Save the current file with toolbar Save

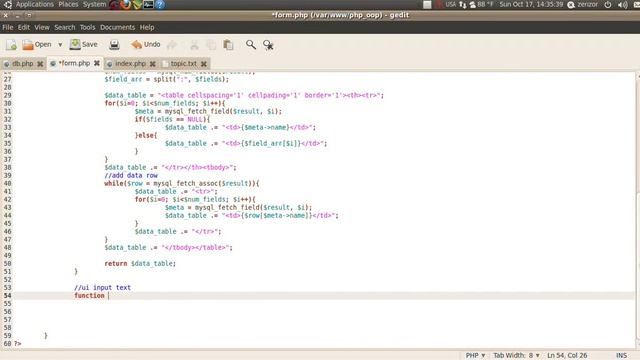tap(84, 44)
